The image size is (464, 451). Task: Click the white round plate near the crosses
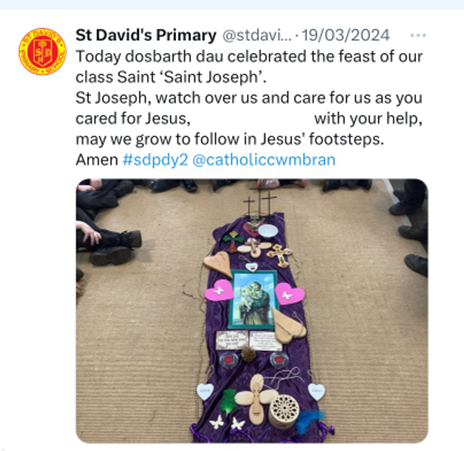pos(268,231)
